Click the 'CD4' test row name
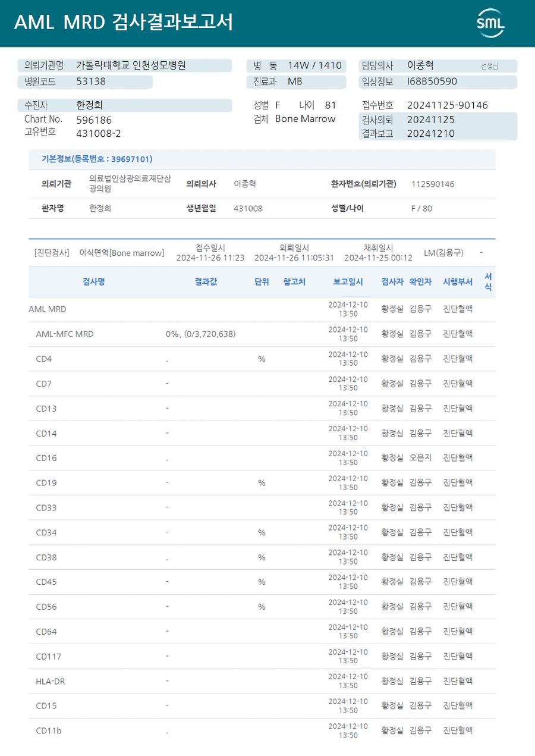The width and height of the screenshot is (535, 756). click(x=44, y=359)
